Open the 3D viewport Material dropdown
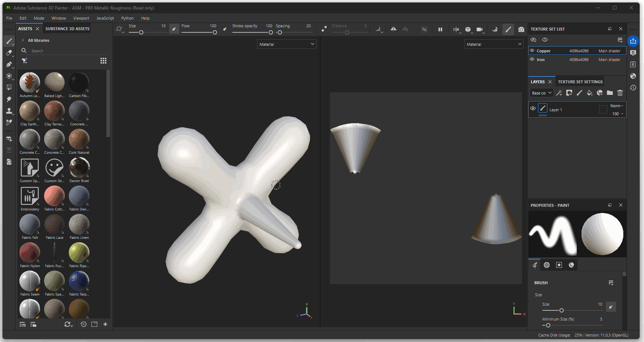The width and height of the screenshot is (644, 342). tap(286, 44)
